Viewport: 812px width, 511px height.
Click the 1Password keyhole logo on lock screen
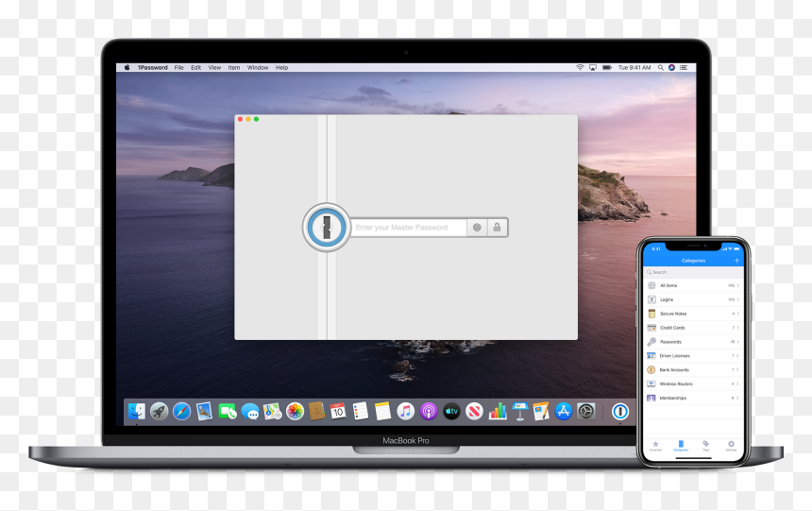pyautogui.click(x=327, y=227)
